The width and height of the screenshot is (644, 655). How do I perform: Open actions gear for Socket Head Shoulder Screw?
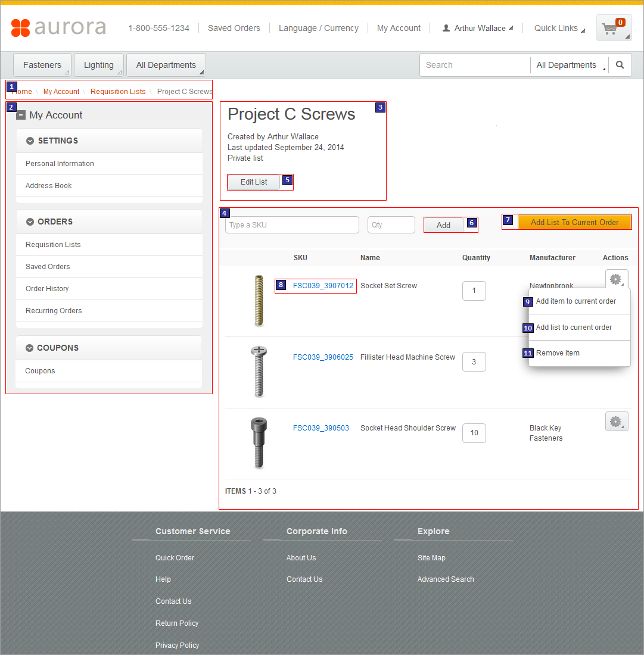coord(617,422)
